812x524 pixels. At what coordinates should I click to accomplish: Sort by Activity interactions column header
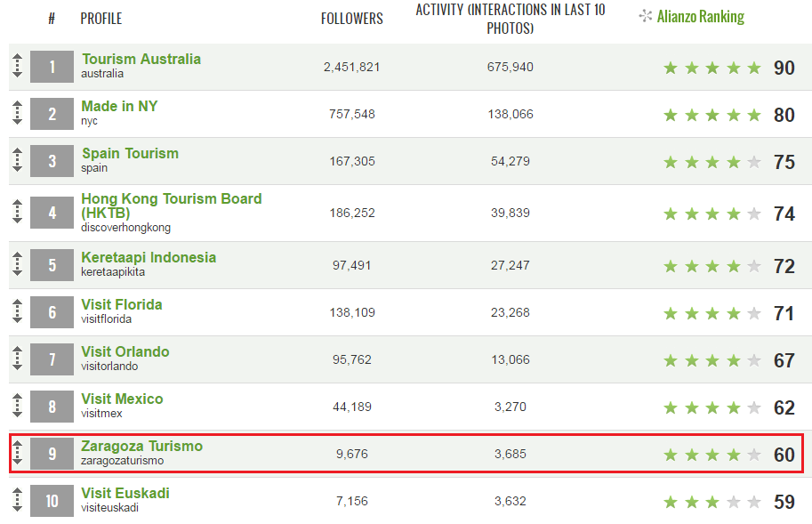click(x=511, y=19)
